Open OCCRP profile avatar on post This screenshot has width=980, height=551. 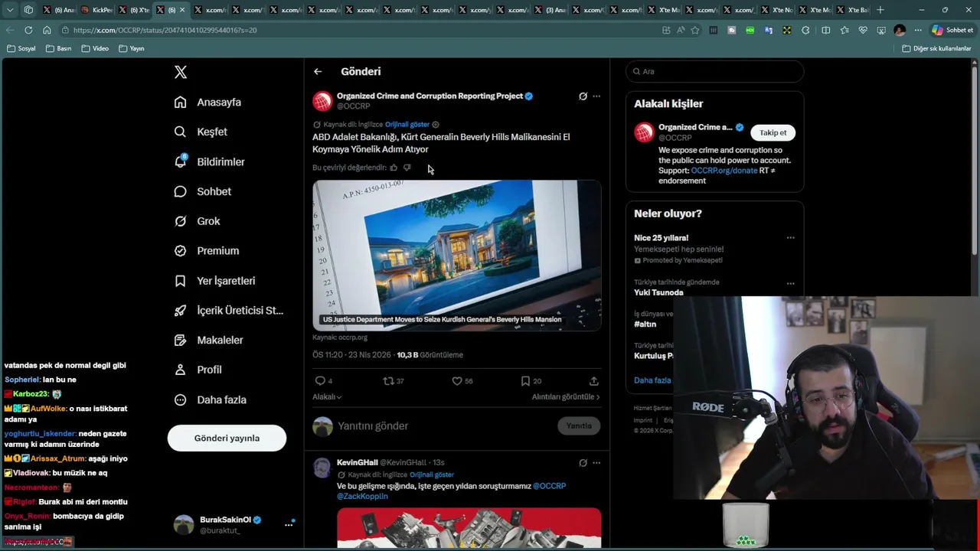[322, 101]
